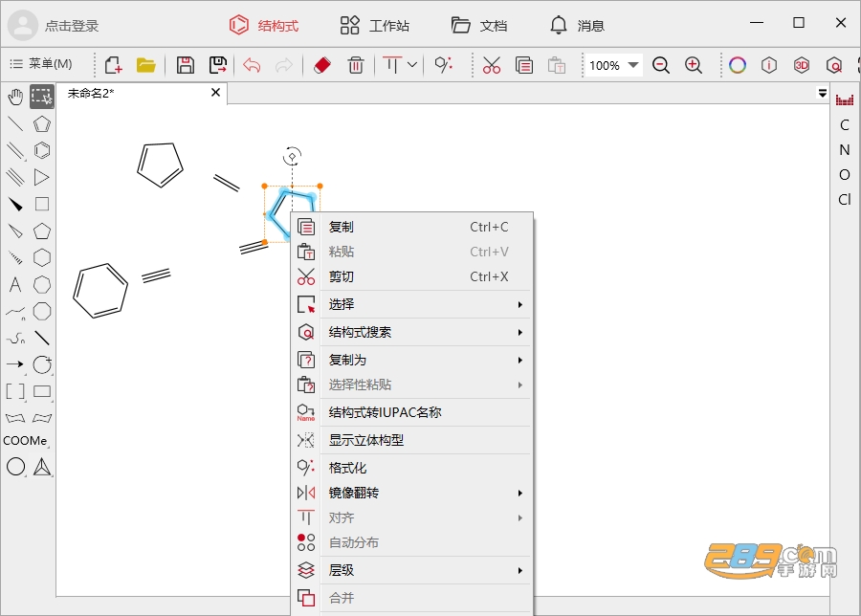Insert carbon atom C
Viewport: 861px width, 616px height.
[845, 125]
